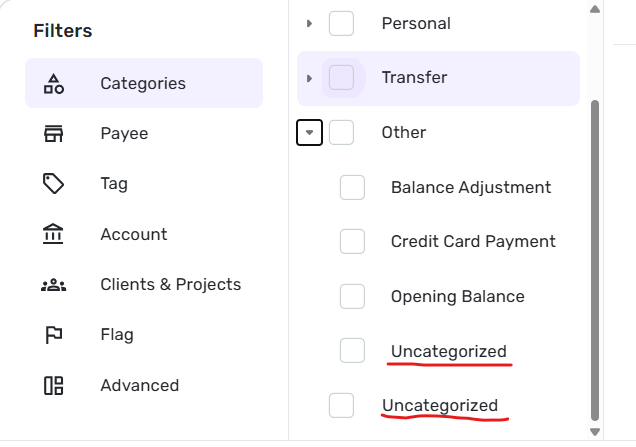Click the Account bank building icon

53,234
